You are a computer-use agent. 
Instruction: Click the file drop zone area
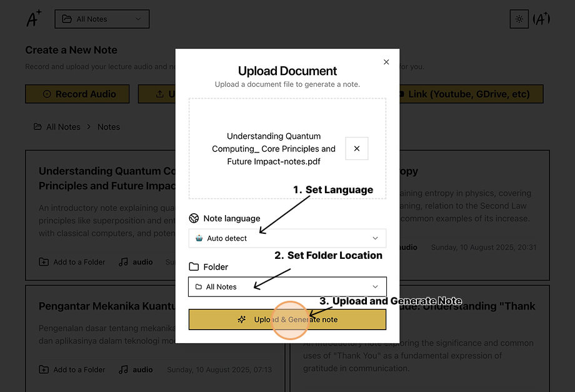click(287, 149)
